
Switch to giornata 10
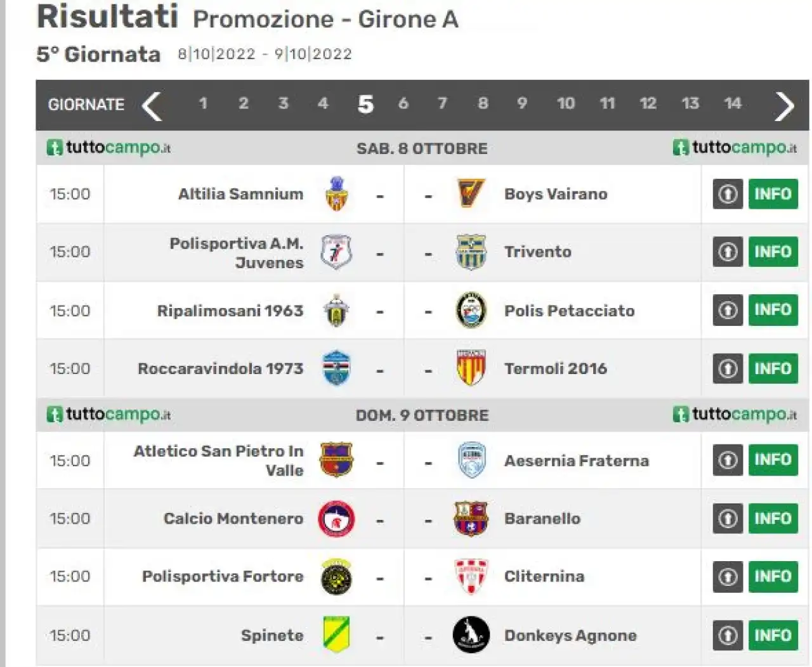[x=565, y=103]
